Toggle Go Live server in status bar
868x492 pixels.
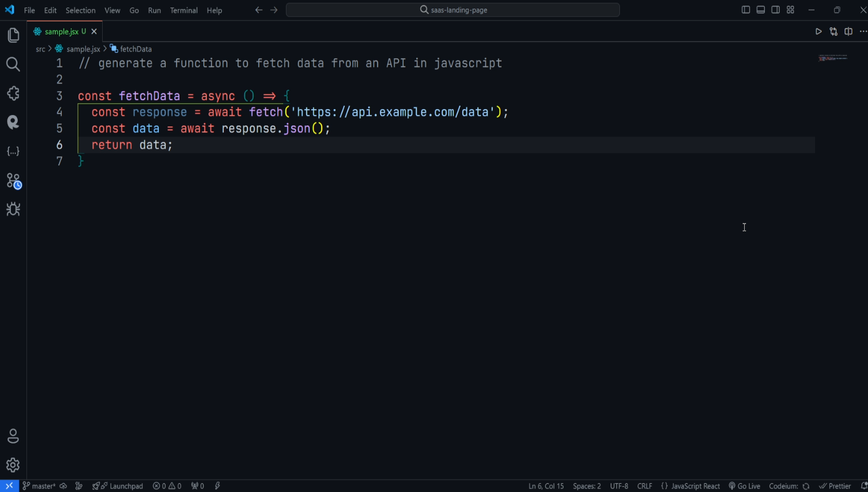(744, 486)
